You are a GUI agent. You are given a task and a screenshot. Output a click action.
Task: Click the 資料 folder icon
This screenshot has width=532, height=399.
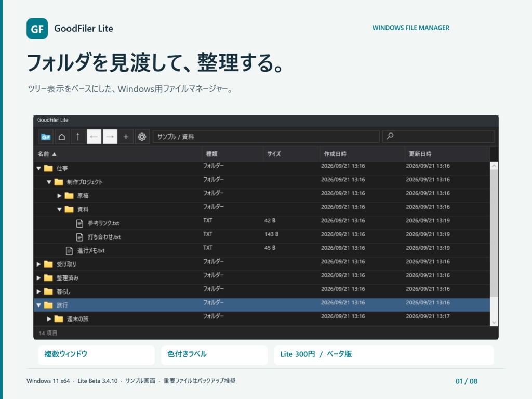[69, 209]
